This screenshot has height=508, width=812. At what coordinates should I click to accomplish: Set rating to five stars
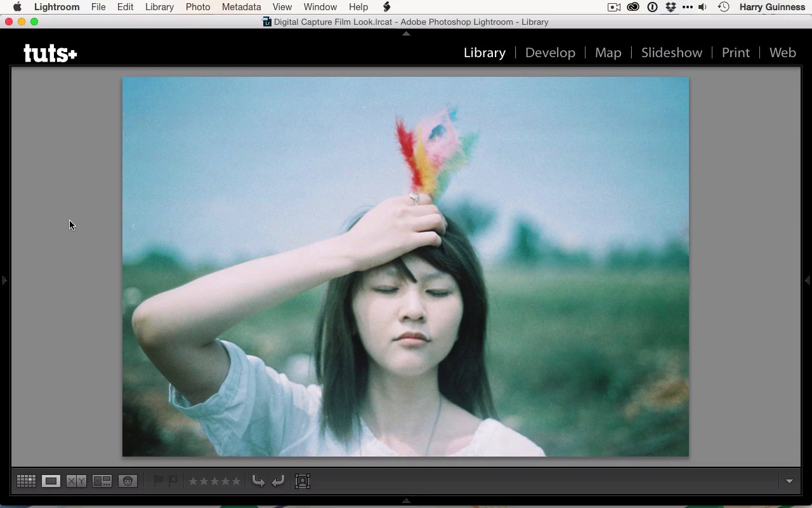pos(237,481)
